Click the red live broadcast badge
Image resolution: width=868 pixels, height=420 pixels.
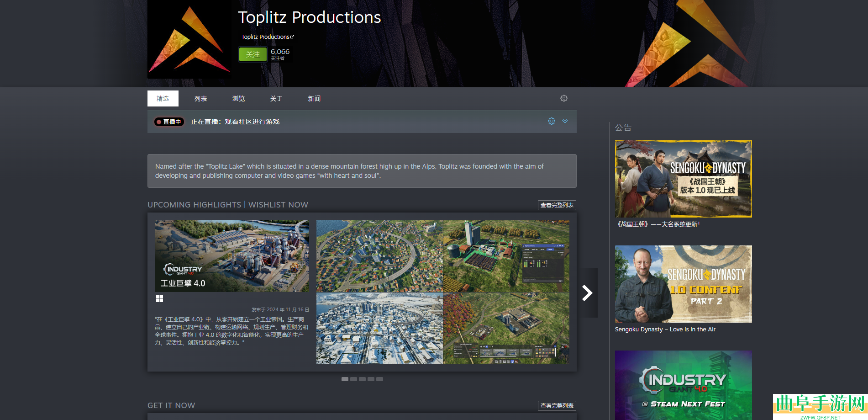(169, 122)
